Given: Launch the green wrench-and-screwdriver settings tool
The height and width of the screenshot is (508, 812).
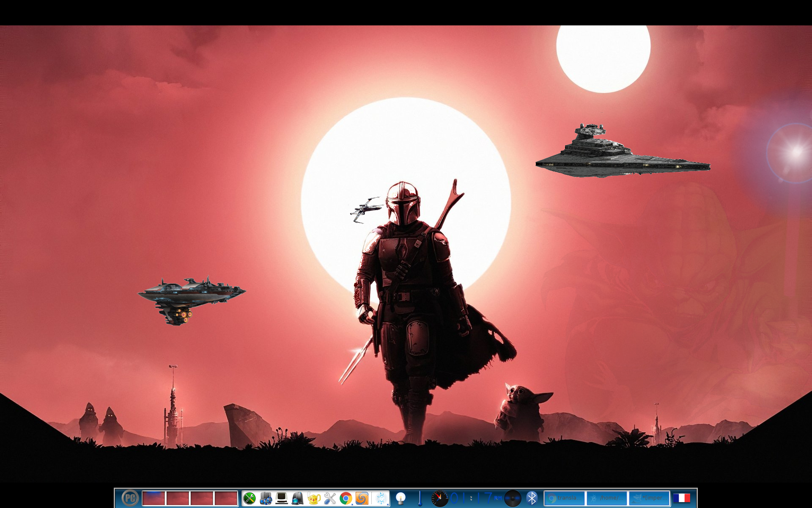Looking at the screenshot, I should (250, 499).
